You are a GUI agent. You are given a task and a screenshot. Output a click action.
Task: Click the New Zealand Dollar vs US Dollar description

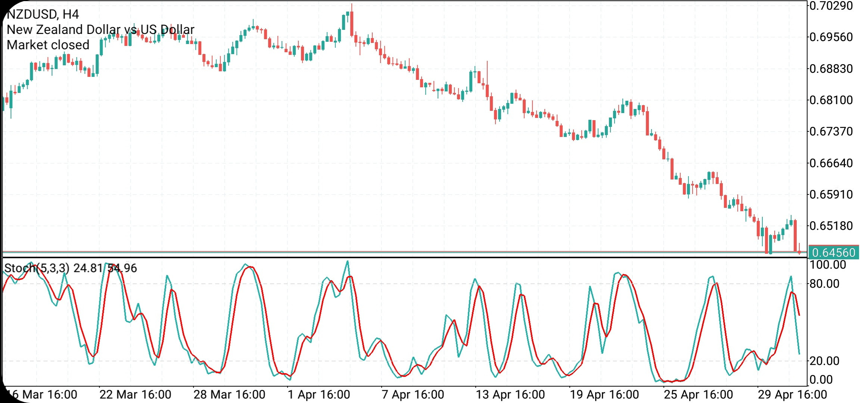point(100,29)
